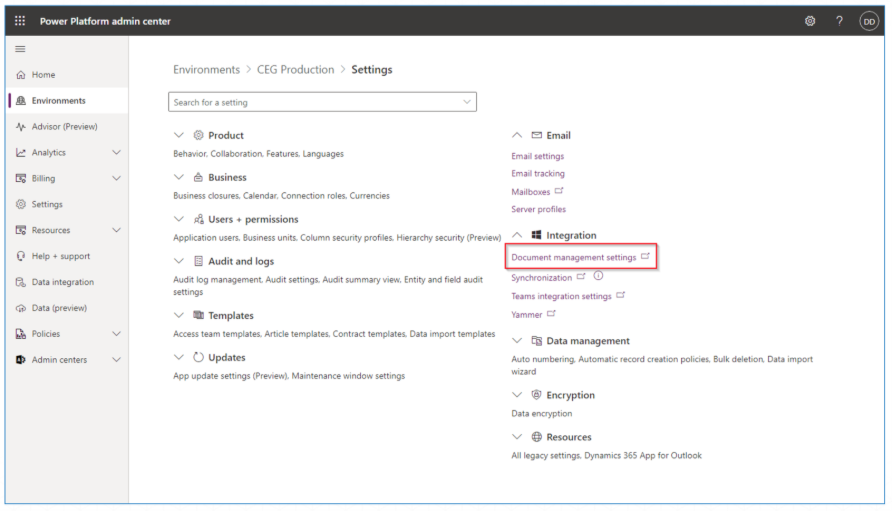Collapse the Email settings section
The height and width of the screenshot is (511, 892).
(x=517, y=135)
